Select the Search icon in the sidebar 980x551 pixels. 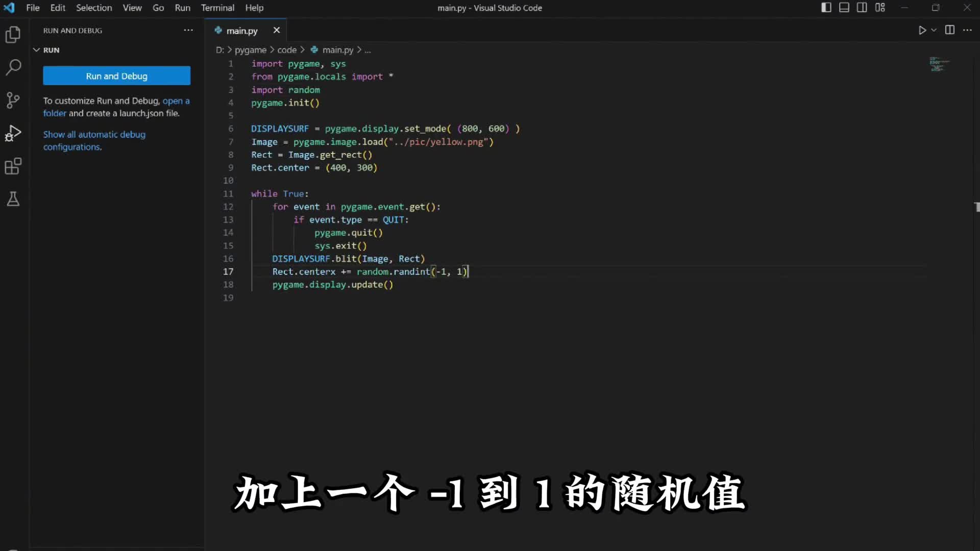13,67
